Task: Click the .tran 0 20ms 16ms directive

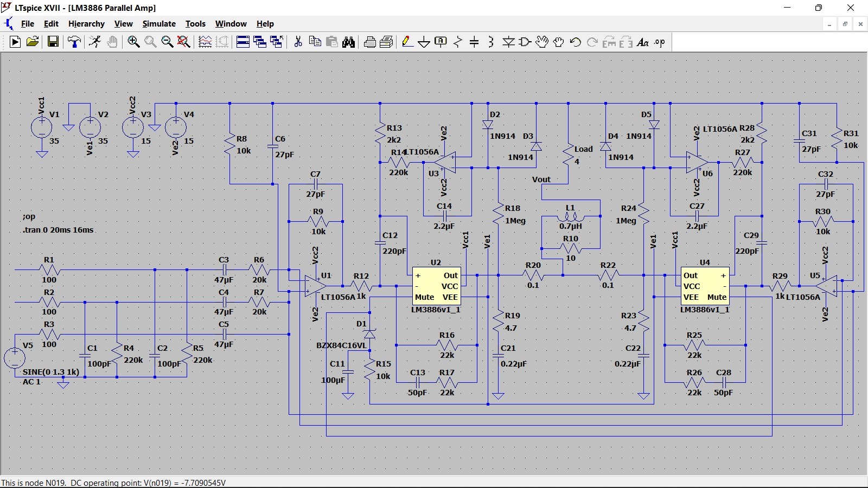Action: (58, 230)
